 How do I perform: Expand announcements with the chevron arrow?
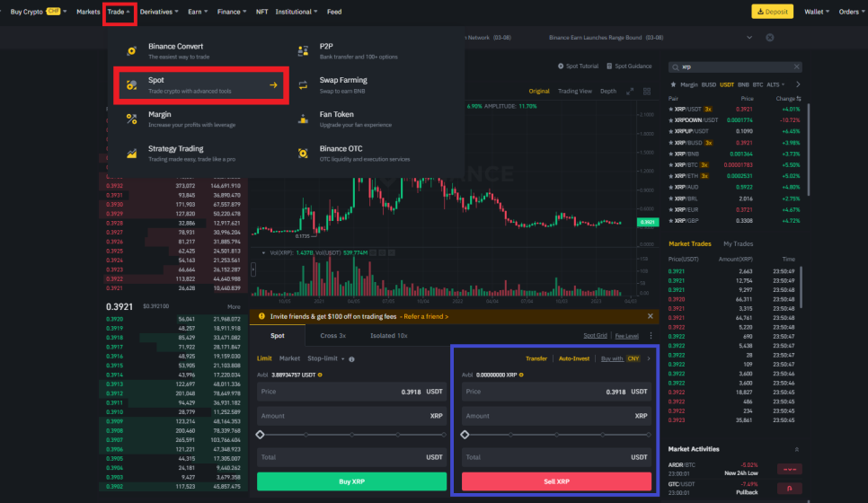click(749, 38)
